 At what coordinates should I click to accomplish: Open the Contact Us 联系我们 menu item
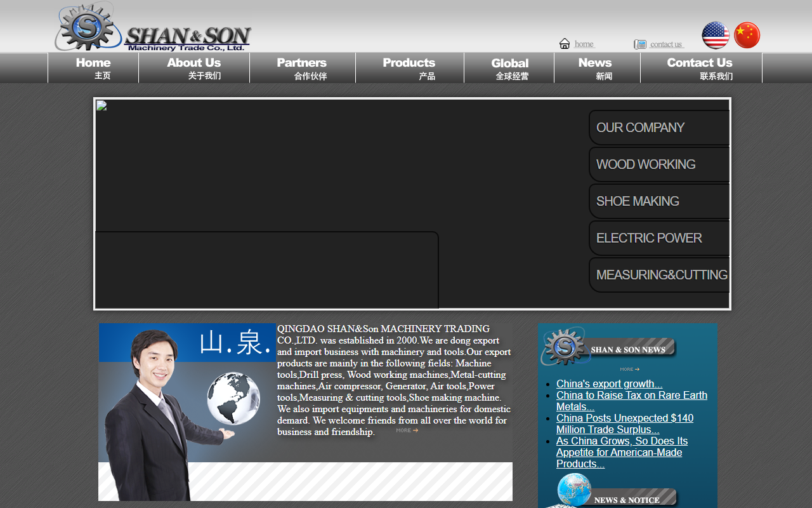(701, 68)
